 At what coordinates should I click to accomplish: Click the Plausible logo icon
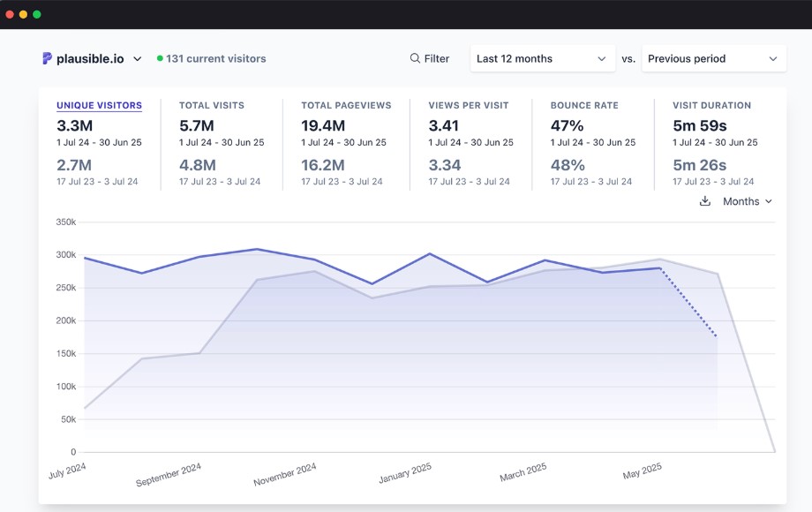tap(47, 58)
